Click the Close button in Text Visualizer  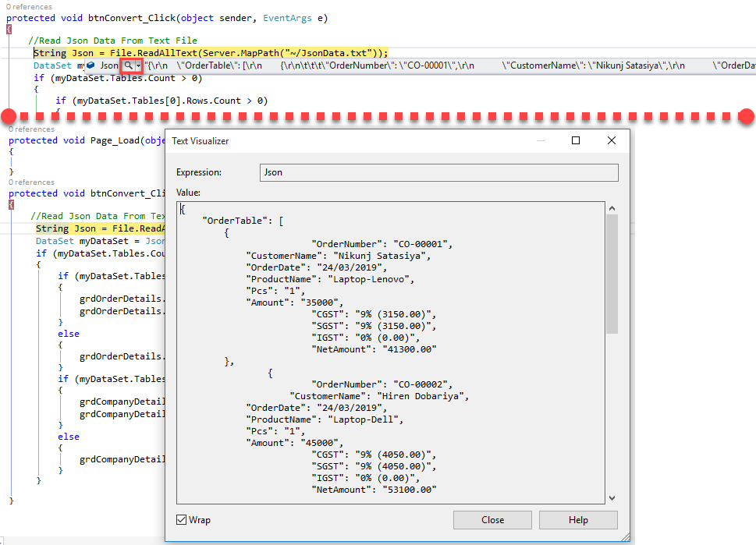pyautogui.click(x=492, y=519)
